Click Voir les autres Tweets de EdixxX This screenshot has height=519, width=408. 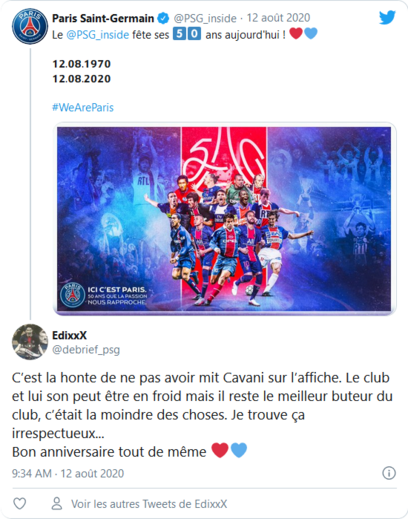point(149,504)
